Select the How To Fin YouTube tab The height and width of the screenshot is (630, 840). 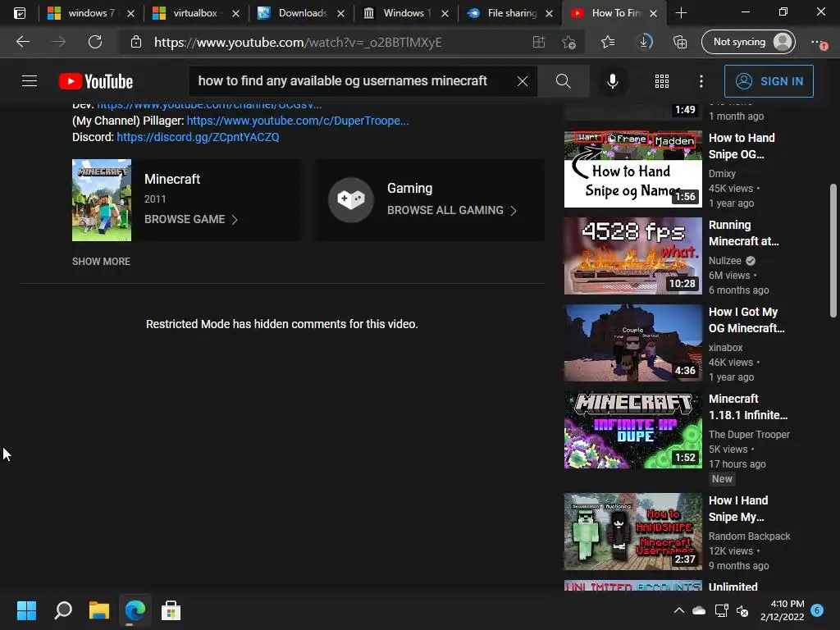pos(614,13)
